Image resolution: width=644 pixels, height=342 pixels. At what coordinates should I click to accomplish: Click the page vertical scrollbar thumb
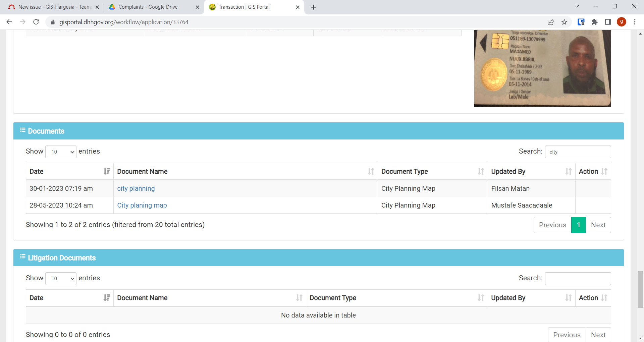pos(640,289)
